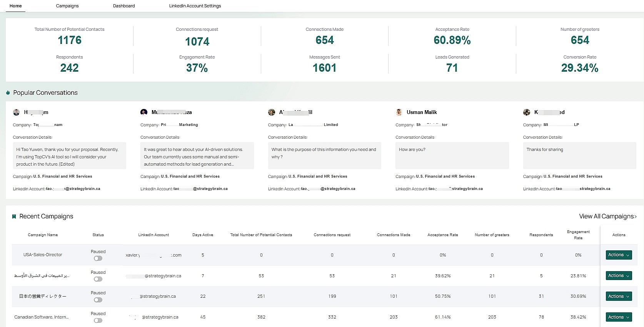Open Actions dropdown for USA-Sales-Director
Viewport: 644px width, 327px height.
(x=619, y=255)
